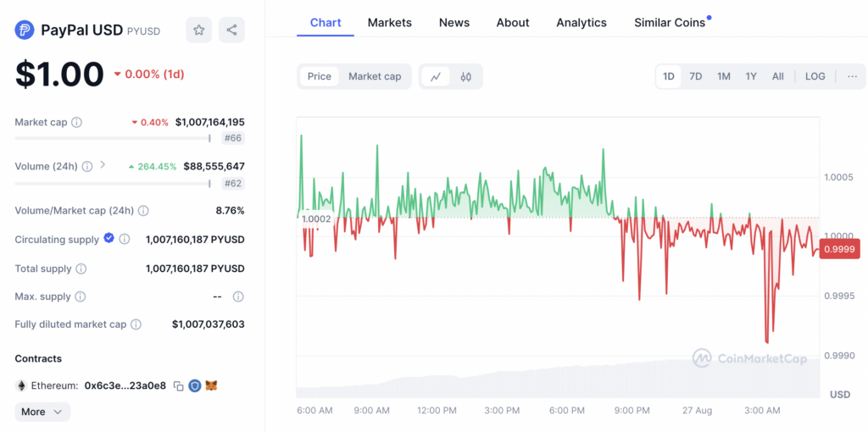Click the $88,555,647 volume value
Viewport: 868px width, 432px height.
pos(214,167)
